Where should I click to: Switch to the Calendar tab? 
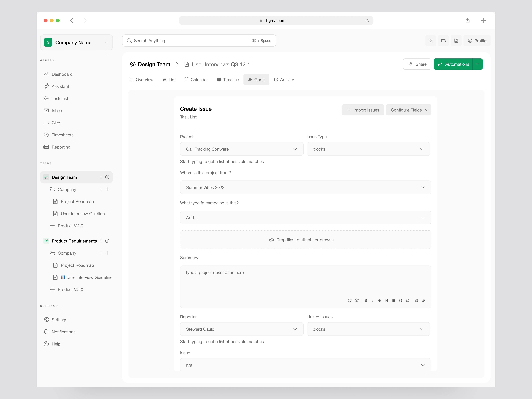[x=196, y=80]
